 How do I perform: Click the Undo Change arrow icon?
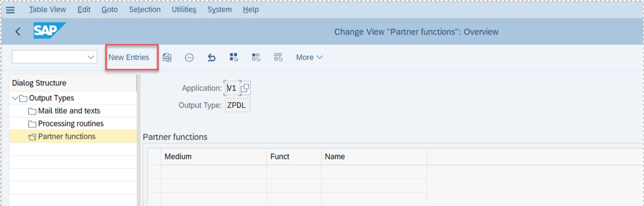click(211, 57)
